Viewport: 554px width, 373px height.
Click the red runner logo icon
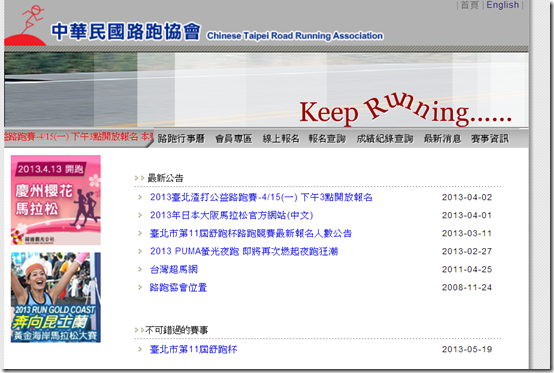26,25
